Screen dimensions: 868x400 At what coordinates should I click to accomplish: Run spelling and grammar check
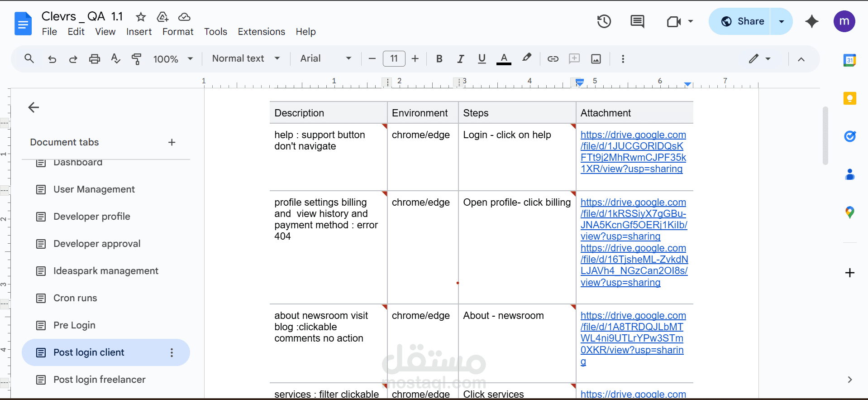pyautogui.click(x=115, y=58)
